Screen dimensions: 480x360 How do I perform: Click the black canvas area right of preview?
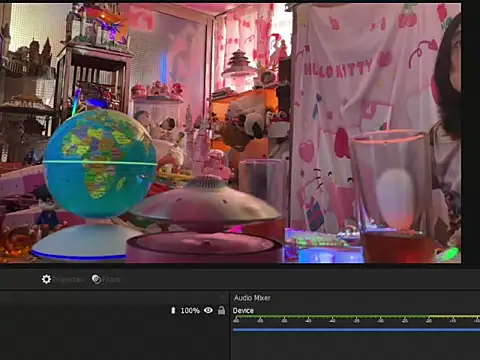(x=471, y=133)
